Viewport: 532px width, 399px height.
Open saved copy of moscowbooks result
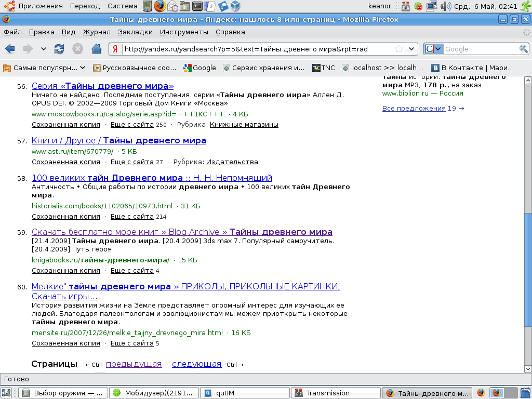click(x=66, y=125)
